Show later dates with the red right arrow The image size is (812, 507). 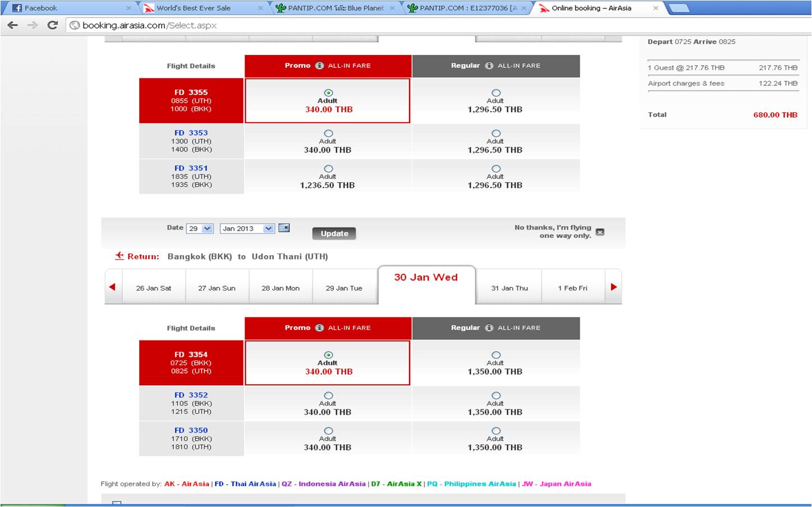pyautogui.click(x=613, y=287)
